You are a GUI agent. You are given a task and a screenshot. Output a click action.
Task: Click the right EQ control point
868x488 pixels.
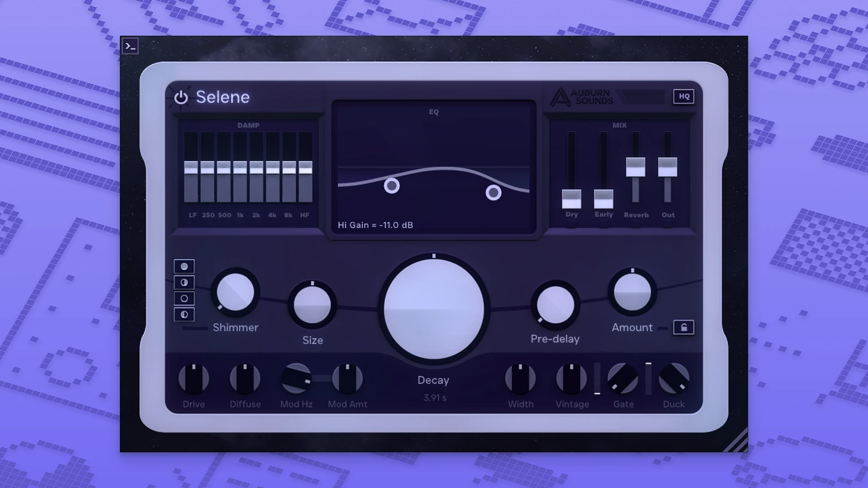tap(494, 193)
